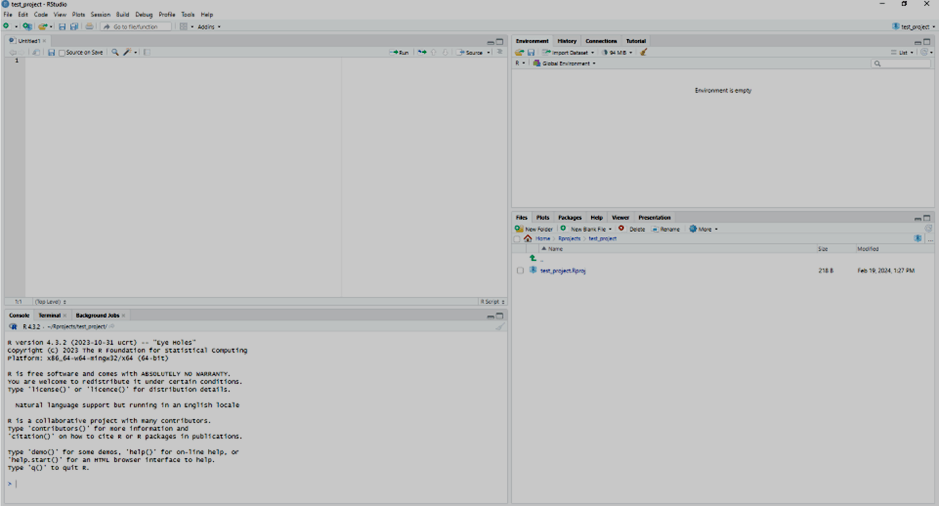Re-run the previous code region icon
939x506 pixels.
(422, 53)
